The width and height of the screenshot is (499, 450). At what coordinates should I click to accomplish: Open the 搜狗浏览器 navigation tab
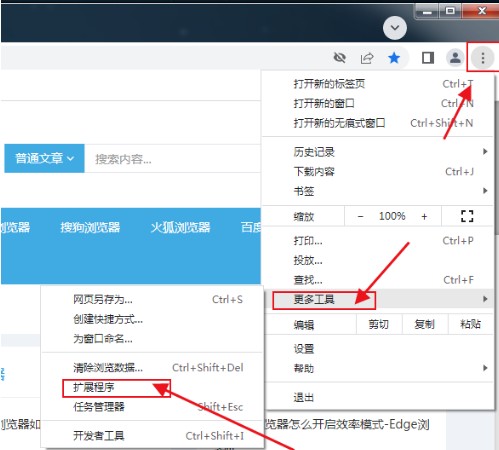coord(90,227)
